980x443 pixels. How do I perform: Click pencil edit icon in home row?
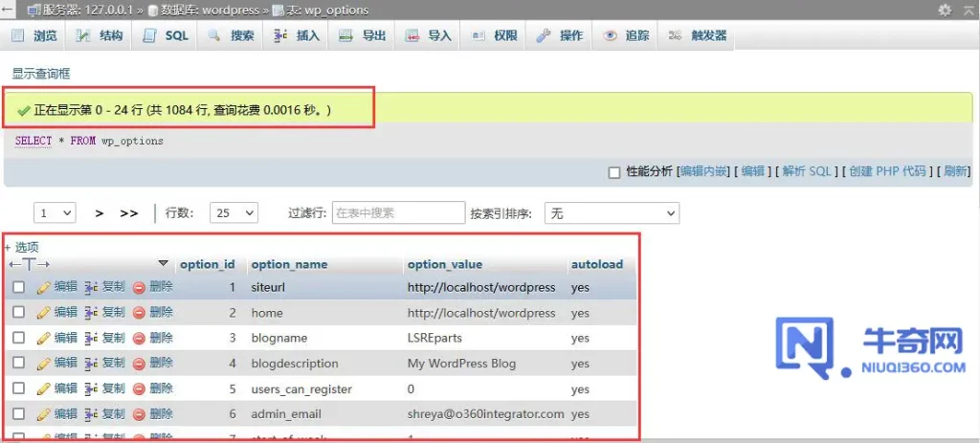[x=44, y=313]
